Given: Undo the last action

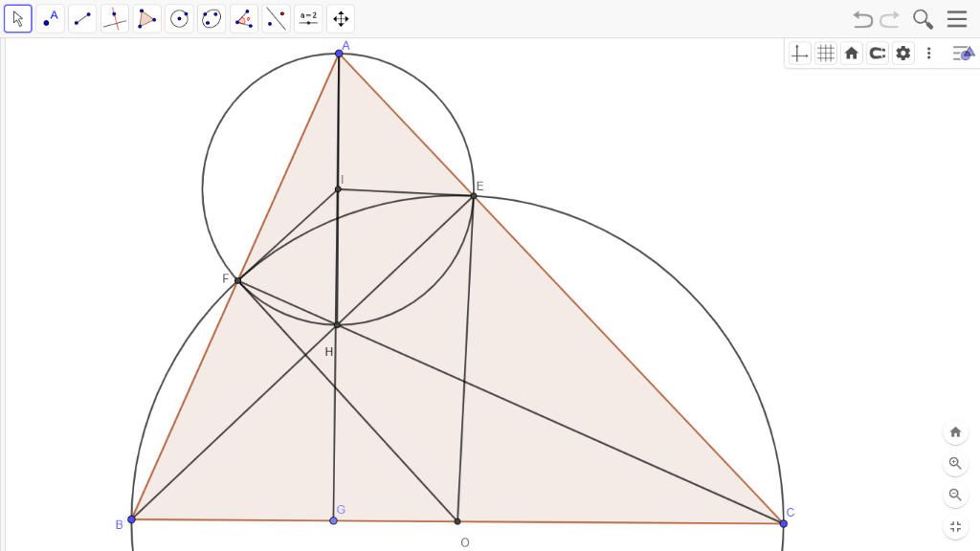Looking at the screenshot, I should pos(862,19).
